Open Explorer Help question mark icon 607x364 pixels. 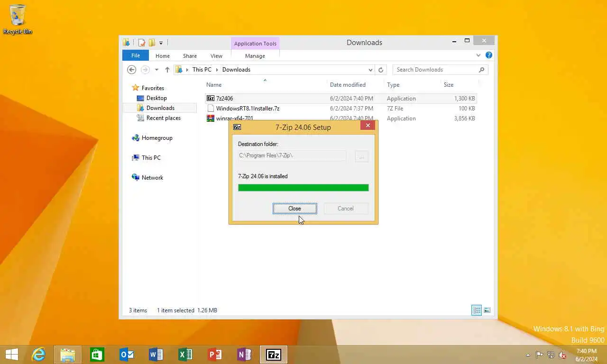(489, 55)
